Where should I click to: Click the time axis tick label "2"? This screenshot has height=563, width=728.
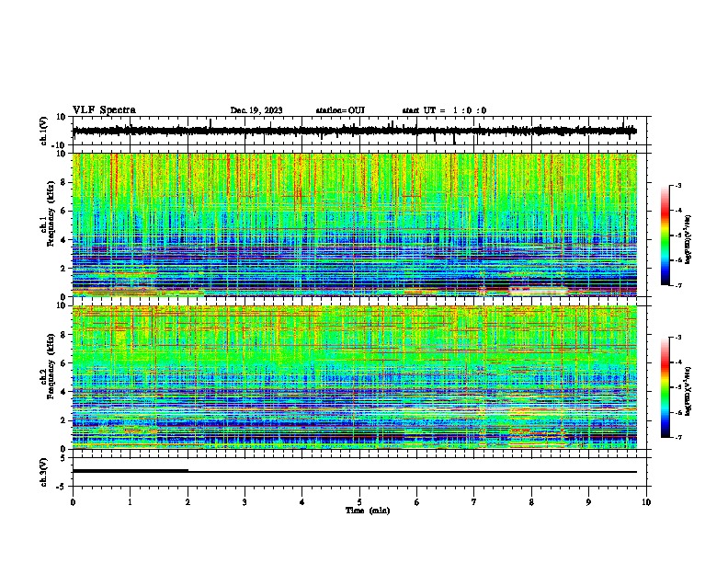[188, 502]
